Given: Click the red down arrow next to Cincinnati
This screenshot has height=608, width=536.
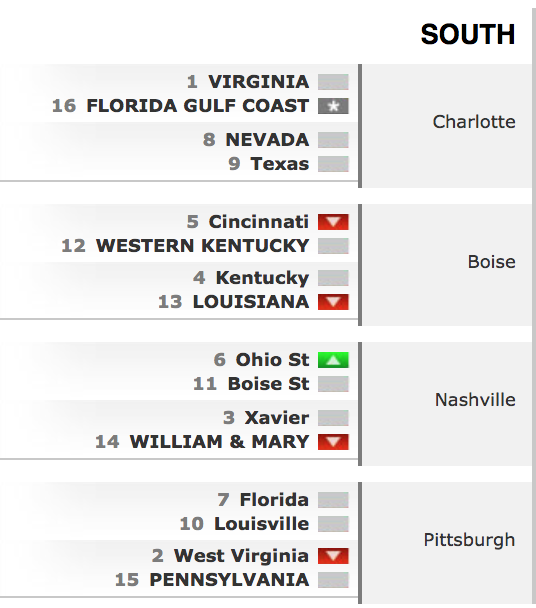Looking at the screenshot, I should (x=333, y=222).
